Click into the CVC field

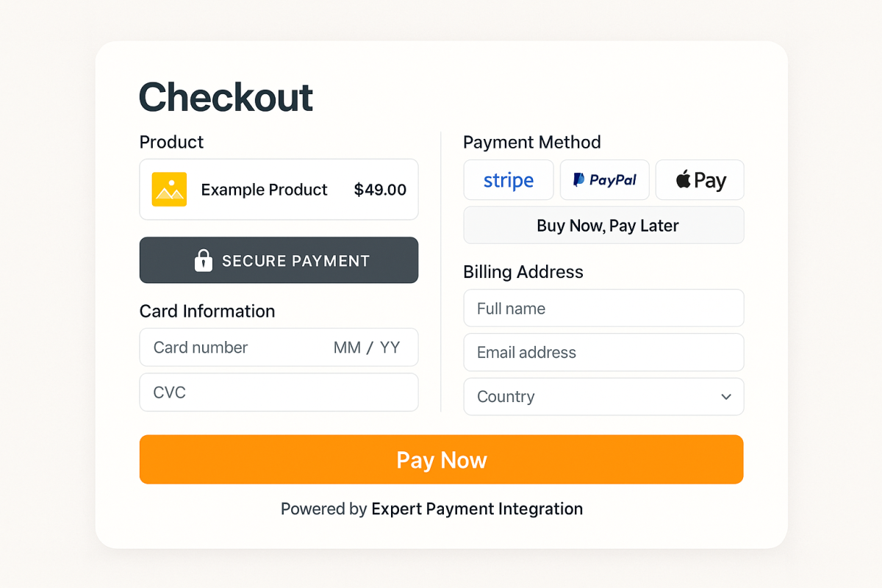click(279, 392)
